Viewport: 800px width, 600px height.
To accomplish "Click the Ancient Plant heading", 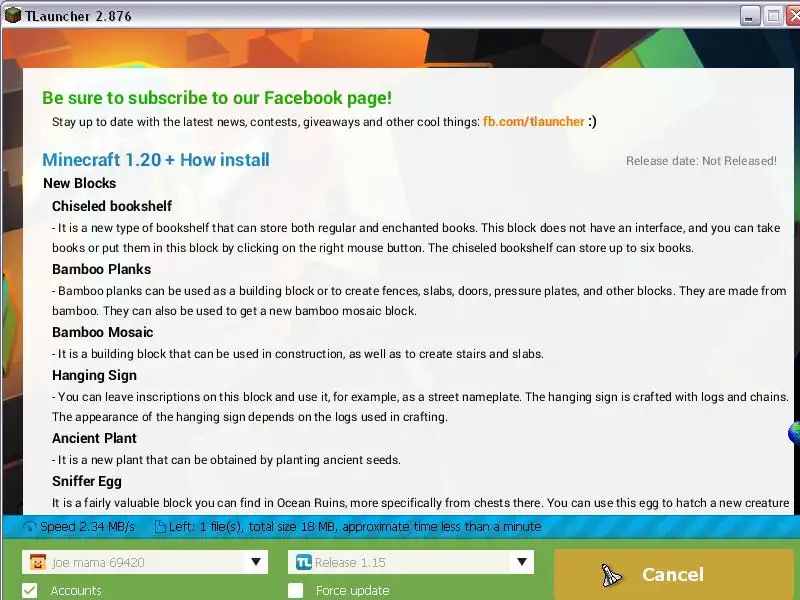I will tap(94, 438).
